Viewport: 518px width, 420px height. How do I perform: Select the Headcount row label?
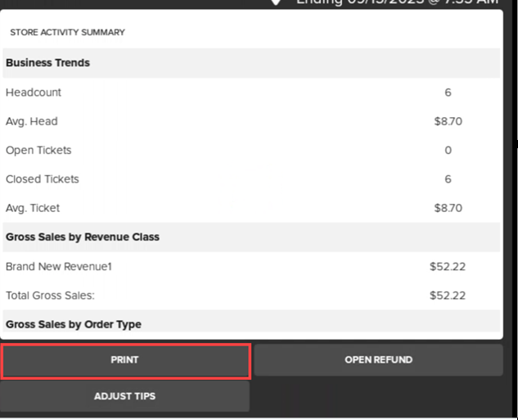coord(34,93)
